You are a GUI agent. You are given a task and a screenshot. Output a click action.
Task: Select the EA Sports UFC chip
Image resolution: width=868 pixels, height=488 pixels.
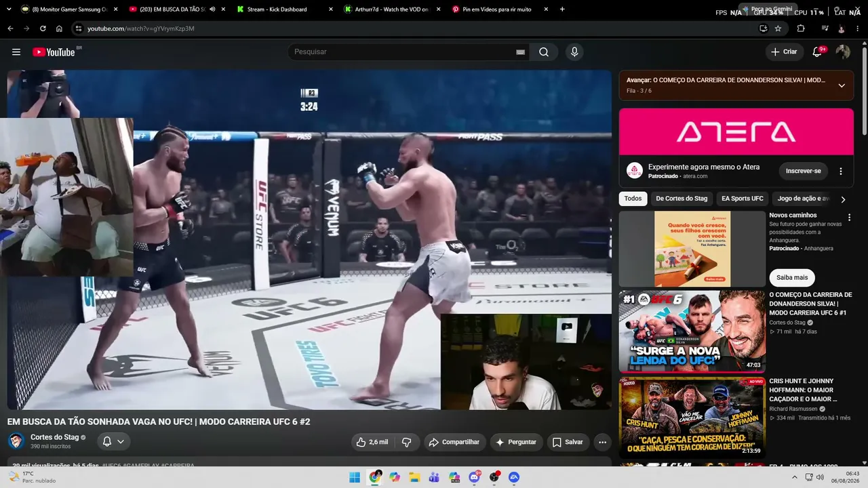pos(743,199)
